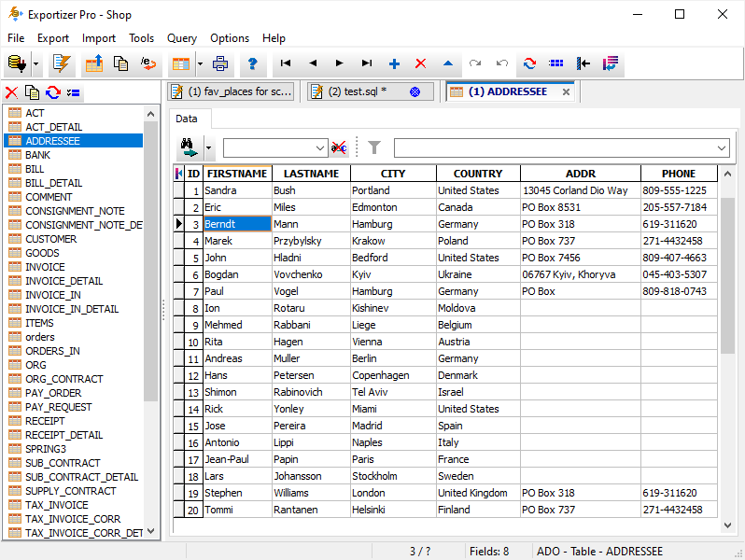This screenshot has width=745, height=560.
Task: Click the binoculars find icon
Action: 190,147
